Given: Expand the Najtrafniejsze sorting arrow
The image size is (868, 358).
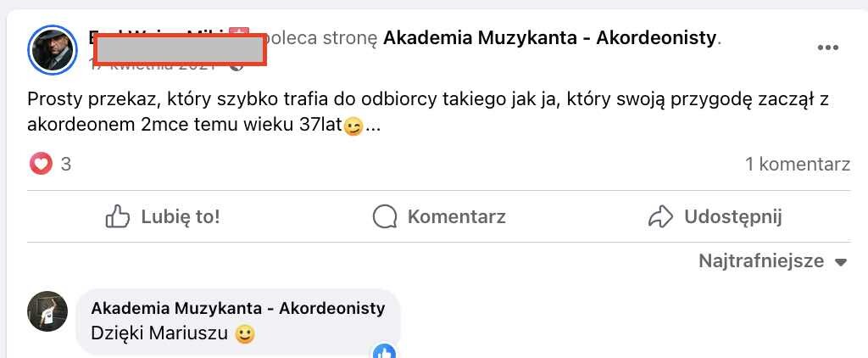Looking at the screenshot, I should (x=841, y=262).
